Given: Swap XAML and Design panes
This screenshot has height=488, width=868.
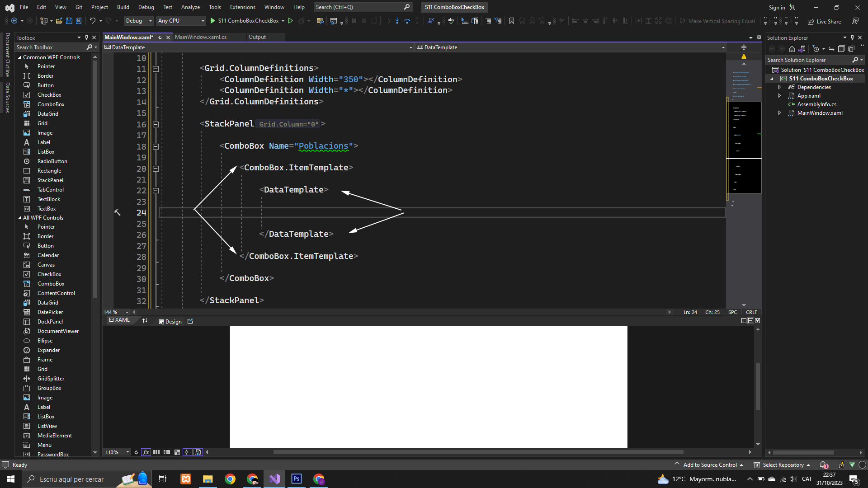Looking at the screenshot, I should [x=145, y=321].
